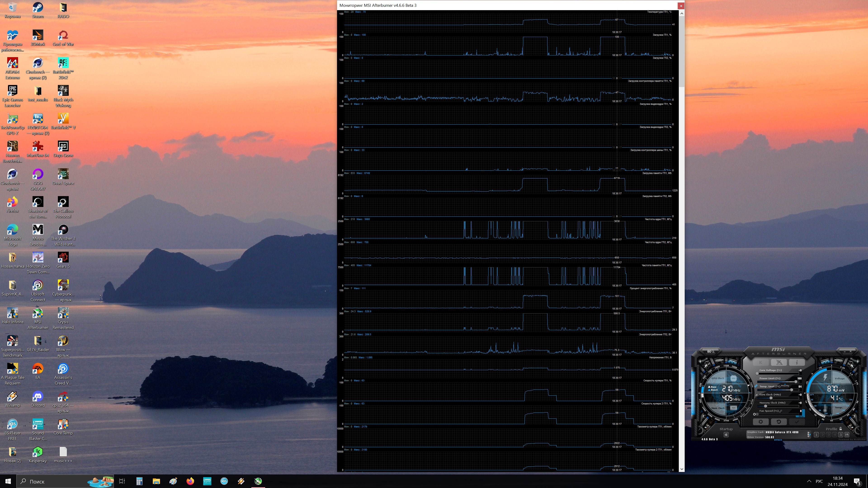Save profile with the floppy disk icon
This screenshot has height=488, width=868.
[847, 435]
